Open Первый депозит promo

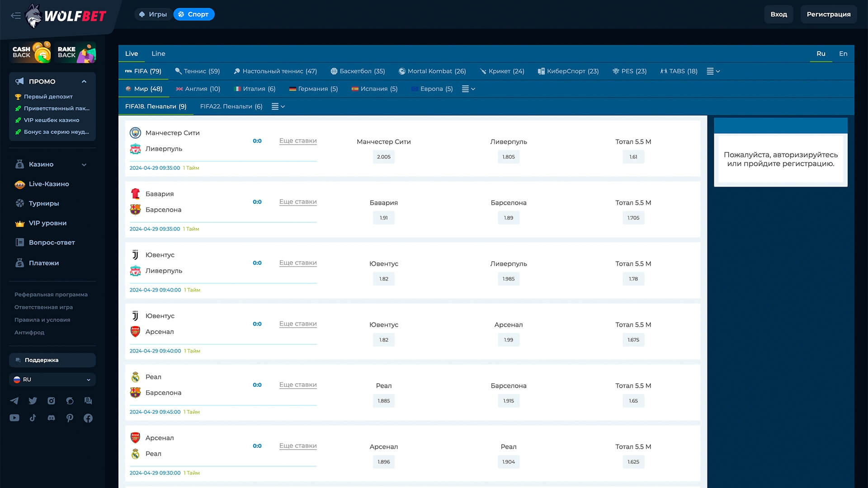point(48,97)
